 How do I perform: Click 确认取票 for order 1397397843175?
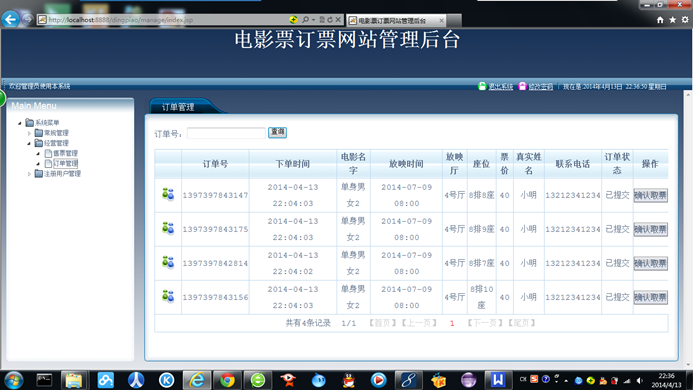tap(650, 229)
